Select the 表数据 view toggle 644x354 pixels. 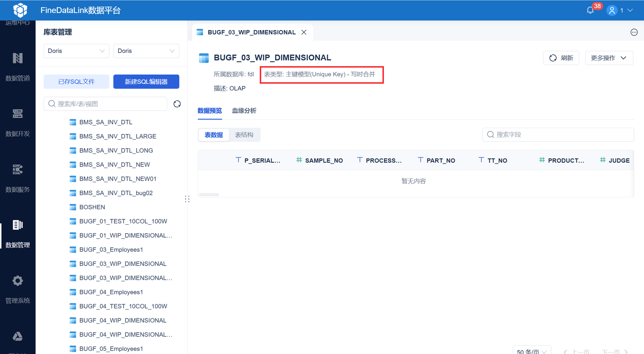click(x=214, y=135)
